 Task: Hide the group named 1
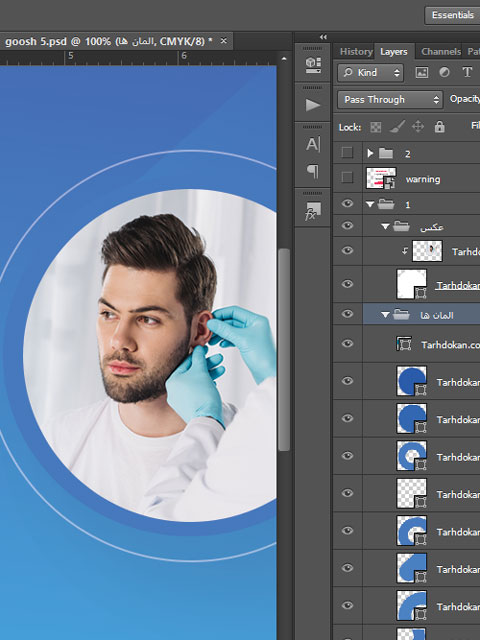[347, 203]
